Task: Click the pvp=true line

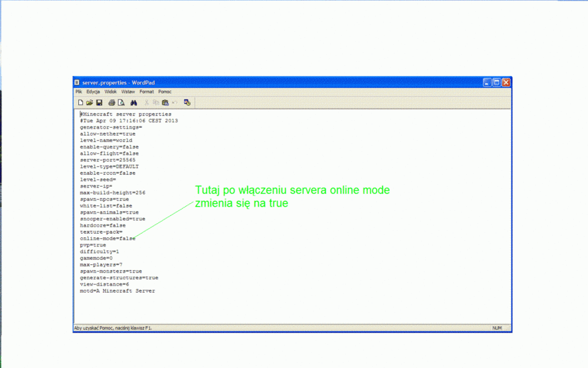Action: point(93,245)
